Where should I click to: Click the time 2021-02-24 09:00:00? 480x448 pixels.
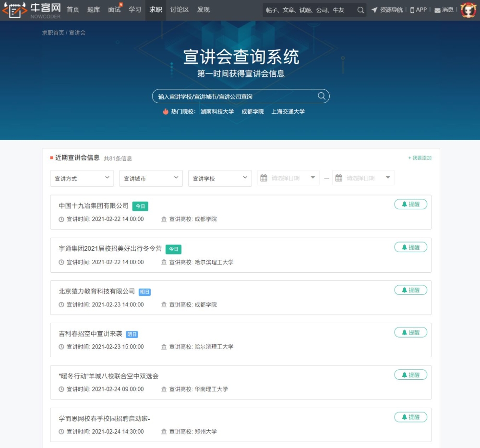click(x=118, y=389)
